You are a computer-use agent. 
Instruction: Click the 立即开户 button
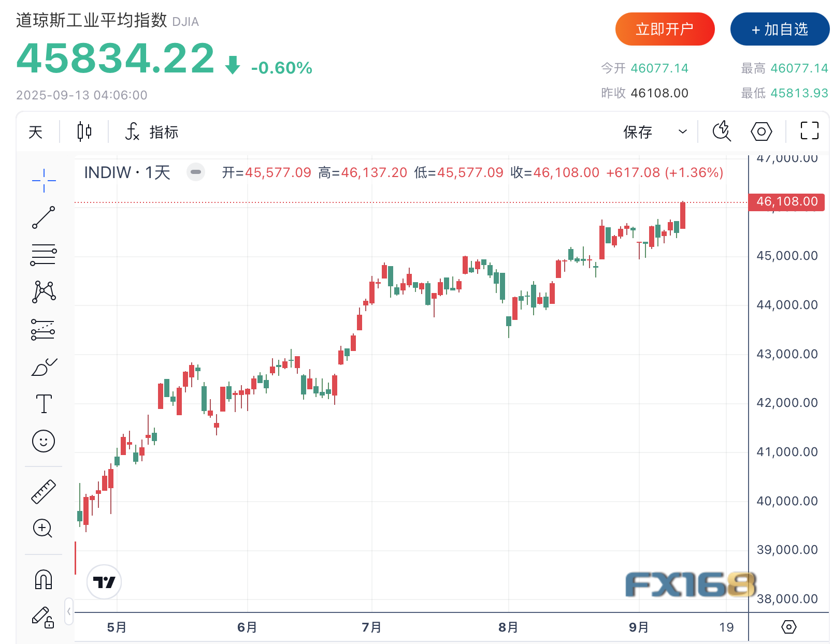pyautogui.click(x=665, y=29)
